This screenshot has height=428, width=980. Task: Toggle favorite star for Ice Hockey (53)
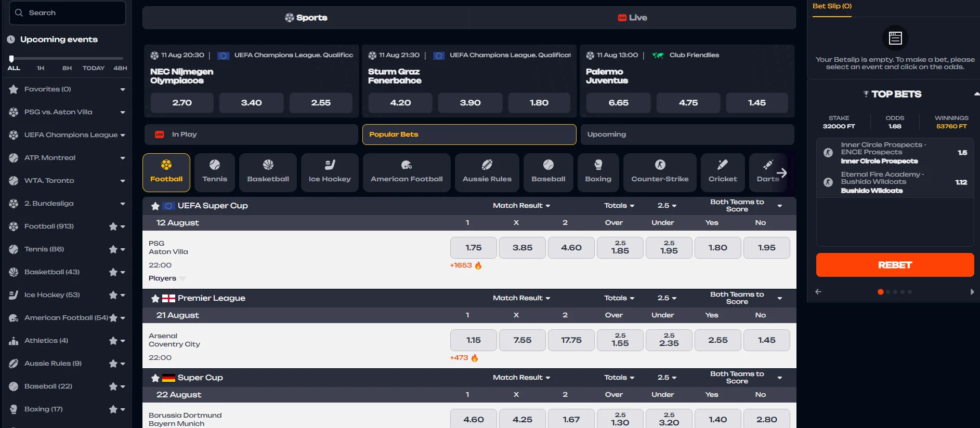pos(113,295)
